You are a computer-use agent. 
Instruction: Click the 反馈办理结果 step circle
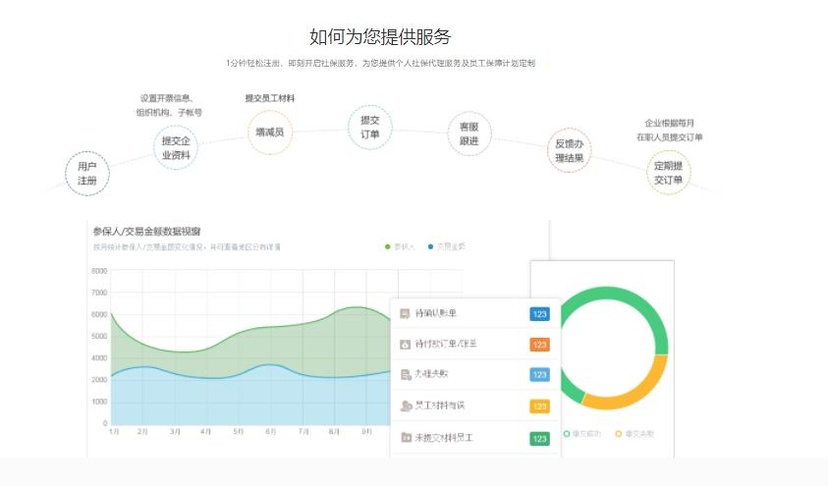[x=569, y=151]
